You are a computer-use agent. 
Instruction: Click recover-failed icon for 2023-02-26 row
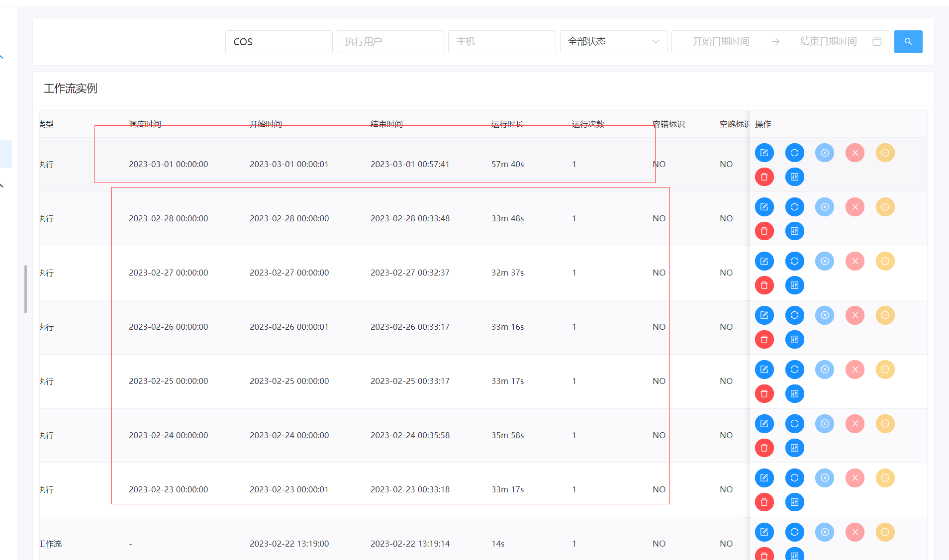[825, 315]
